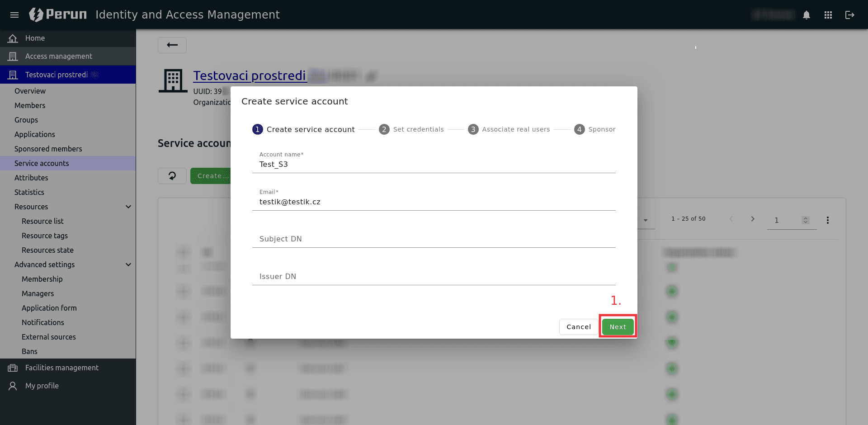This screenshot has height=425, width=868.
Task: Click the notifications bell icon
Action: point(807,15)
